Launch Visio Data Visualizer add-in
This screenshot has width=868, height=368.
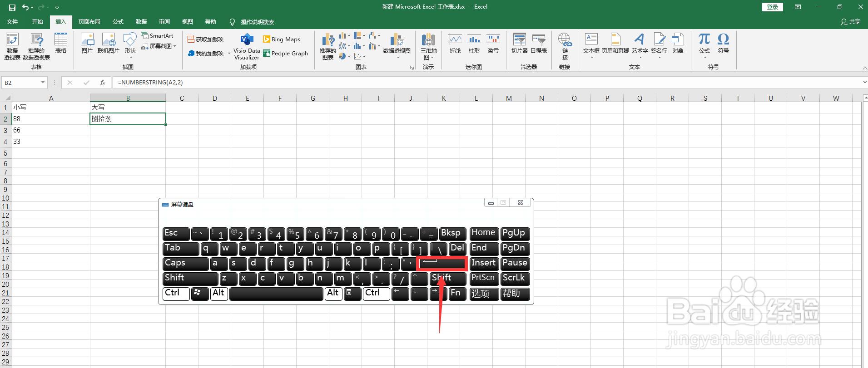247,46
